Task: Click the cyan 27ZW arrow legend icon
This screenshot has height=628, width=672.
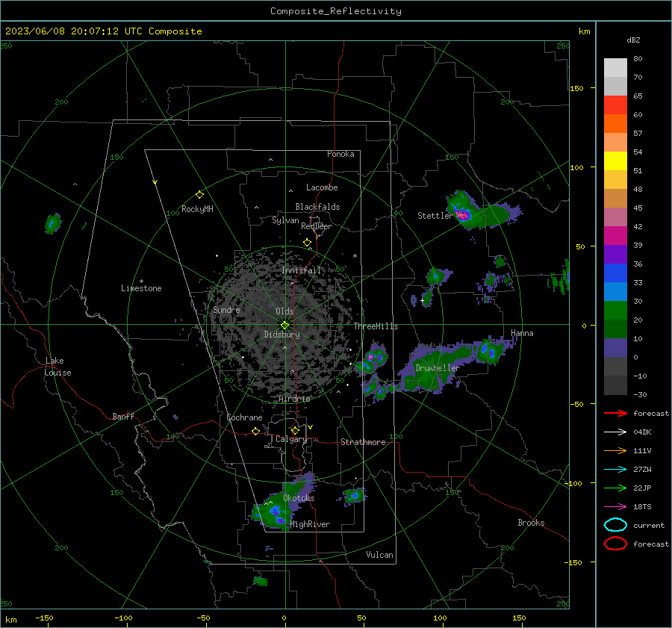Action: (x=615, y=469)
